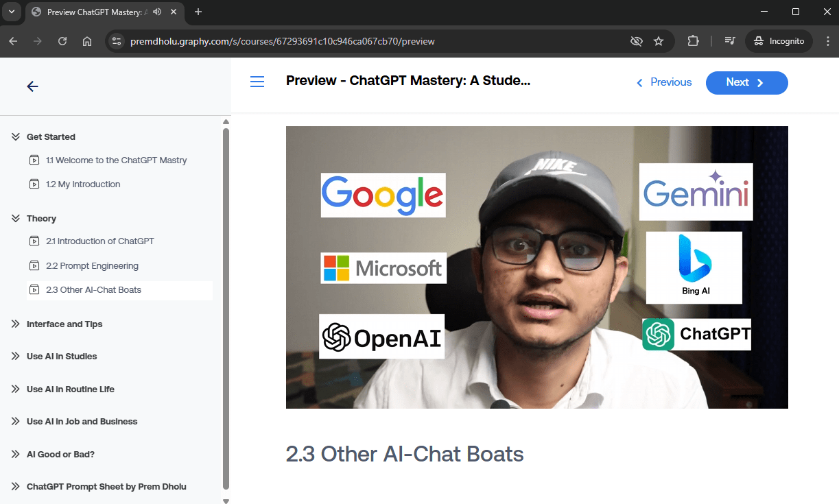Screen dimensions: 839x504
Task: Expand the Use AI in Studies section
Action: pos(16,356)
